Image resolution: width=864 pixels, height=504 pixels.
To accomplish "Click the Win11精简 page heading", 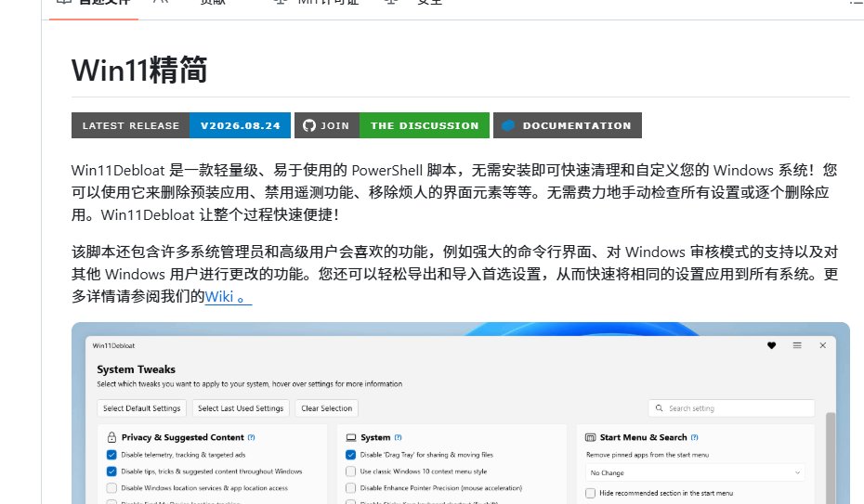I will pos(139,70).
